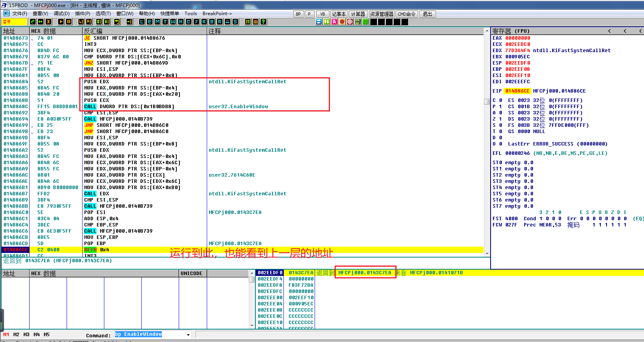Open the Patches window (/ icon)
644x342 pixels.
(197, 22)
